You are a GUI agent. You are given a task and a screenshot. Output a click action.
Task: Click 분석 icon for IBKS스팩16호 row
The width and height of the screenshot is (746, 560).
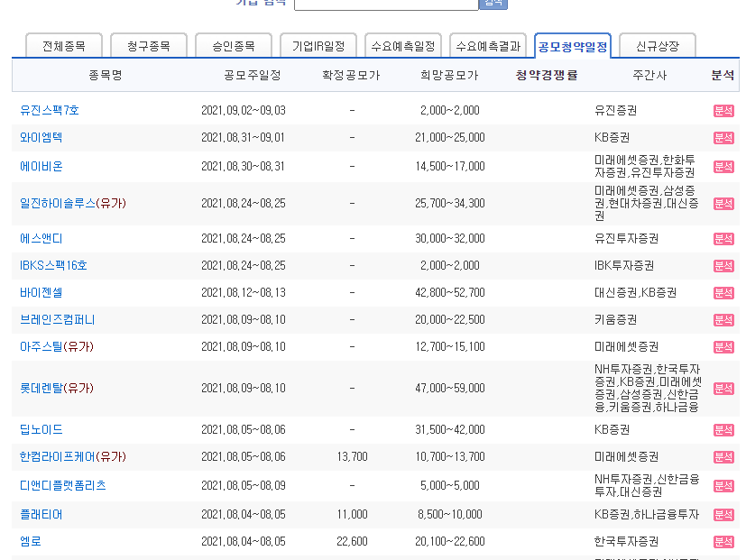(x=723, y=266)
